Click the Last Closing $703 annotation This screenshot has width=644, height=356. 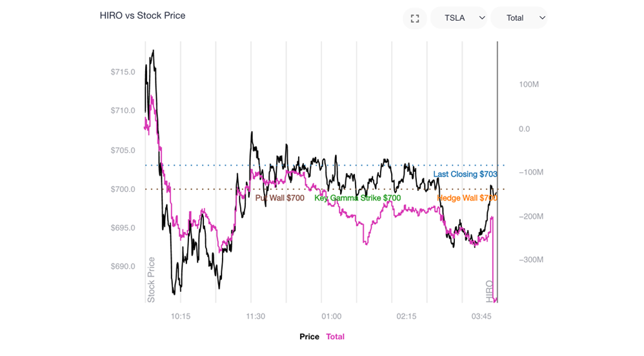pyautogui.click(x=465, y=174)
